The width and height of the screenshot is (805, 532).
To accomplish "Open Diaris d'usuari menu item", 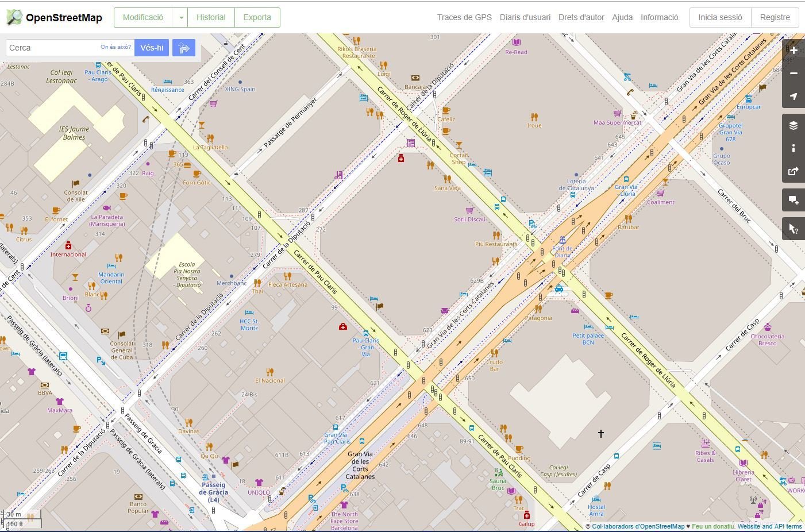I will coord(525,17).
